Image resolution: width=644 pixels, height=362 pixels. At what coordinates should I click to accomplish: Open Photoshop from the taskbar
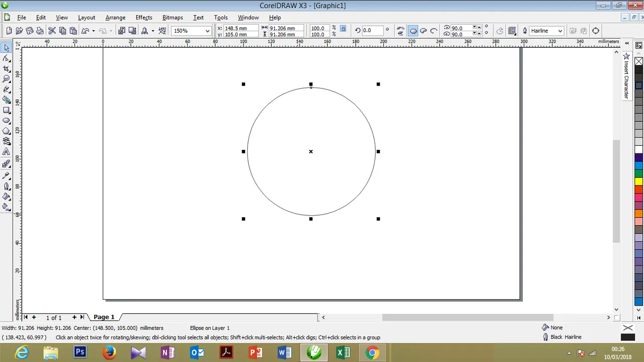80,352
